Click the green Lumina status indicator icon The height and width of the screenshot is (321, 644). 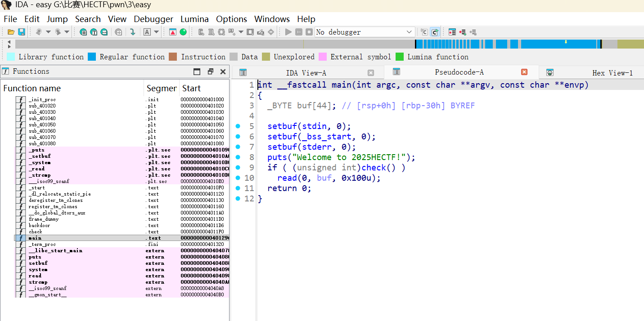point(183,32)
